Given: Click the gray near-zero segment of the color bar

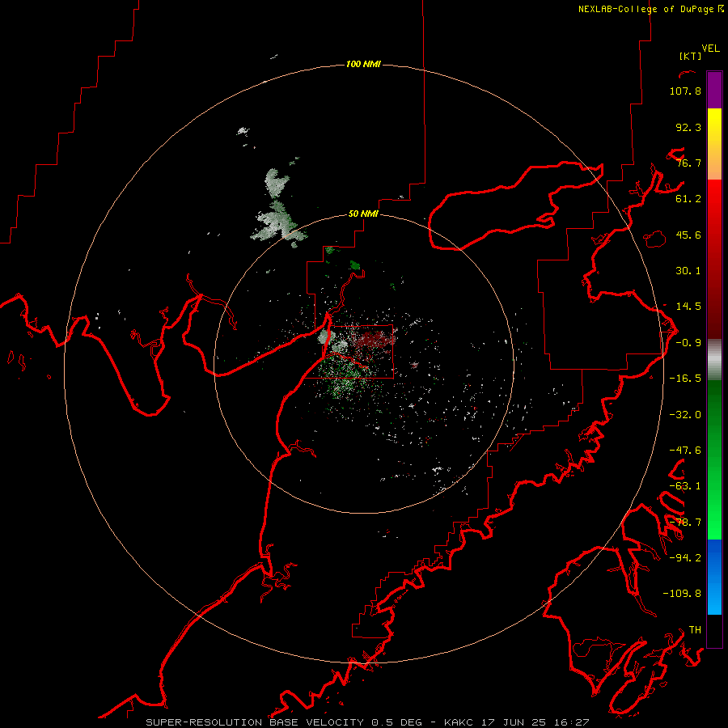Looking at the screenshot, I should click(714, 360).
